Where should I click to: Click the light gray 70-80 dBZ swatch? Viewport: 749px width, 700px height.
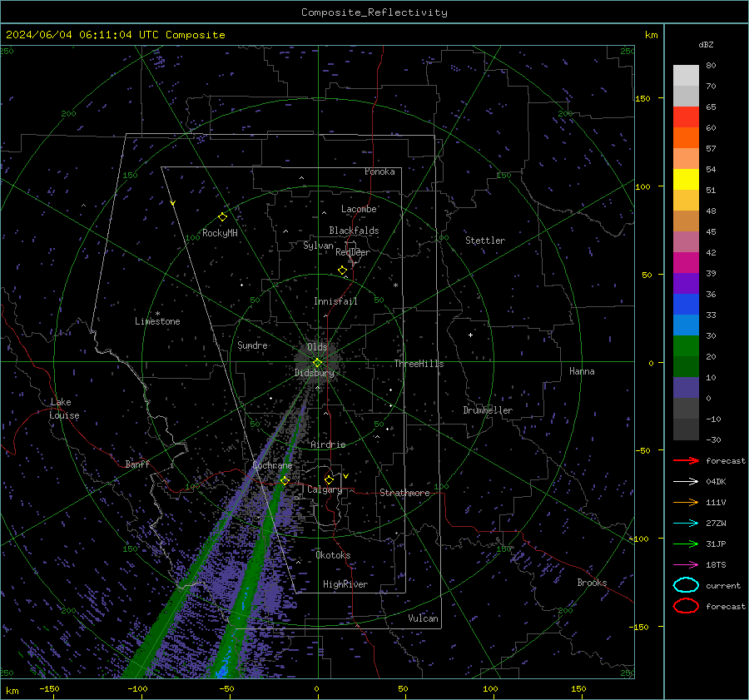click(x=686, y=76)
